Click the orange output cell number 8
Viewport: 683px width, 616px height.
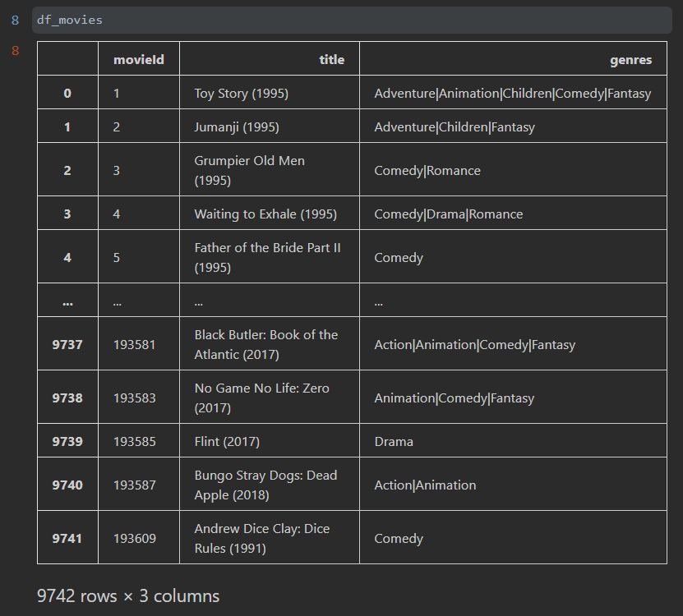[x=16, y=50]
